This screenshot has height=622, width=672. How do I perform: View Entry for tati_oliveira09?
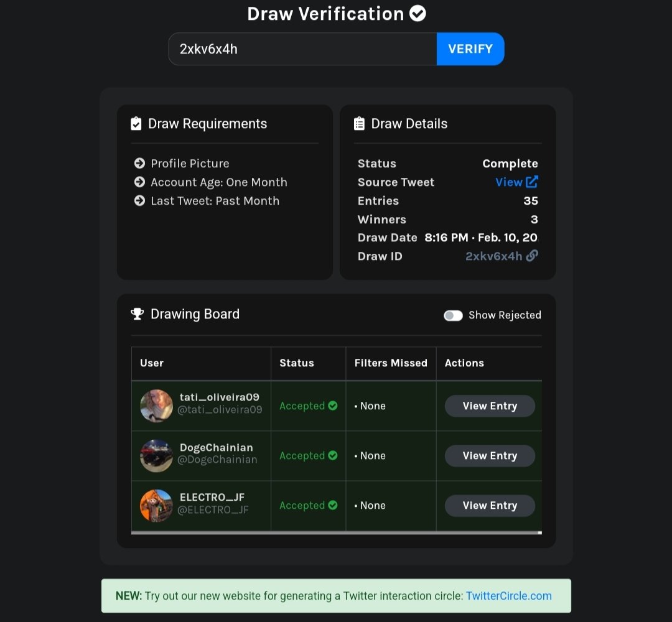pyautogui.click(x=490, y=406)
